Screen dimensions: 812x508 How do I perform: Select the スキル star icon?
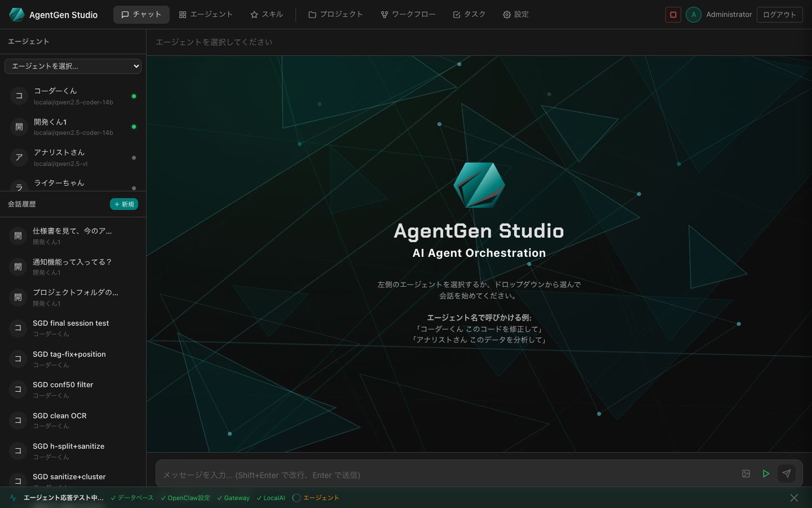254,14
